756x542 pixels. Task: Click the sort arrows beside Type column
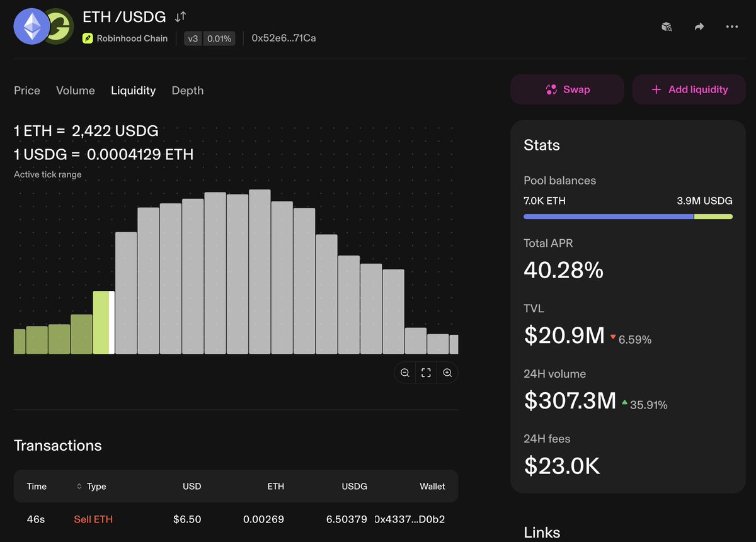point(79,487)
